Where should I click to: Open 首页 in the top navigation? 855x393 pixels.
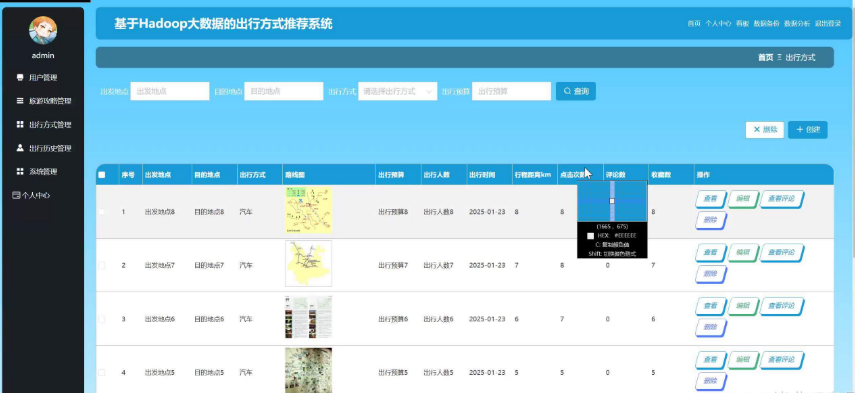(x=694, y=23)
